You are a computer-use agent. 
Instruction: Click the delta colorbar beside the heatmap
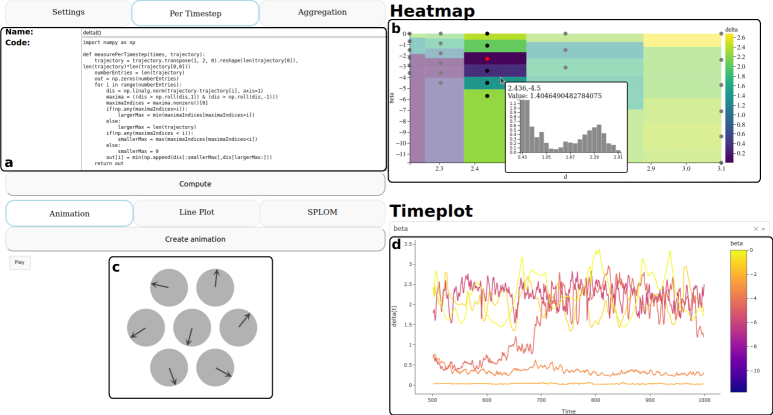(x=730, y=98)
